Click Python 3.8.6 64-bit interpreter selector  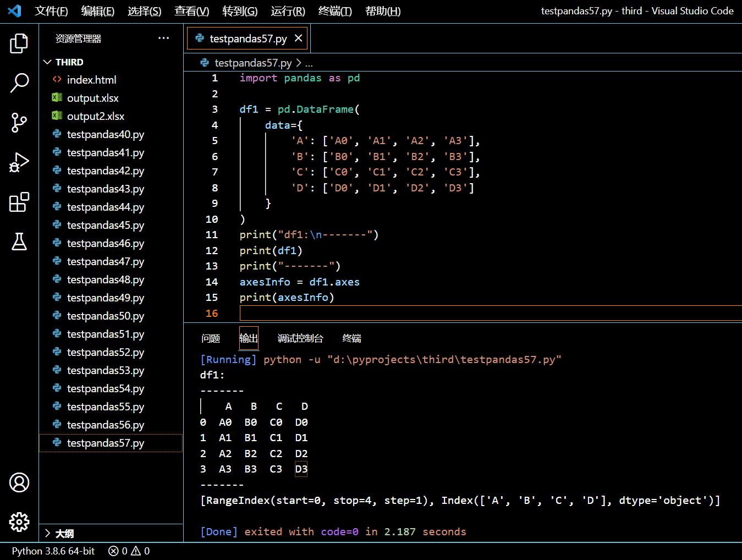(x=53, y=551)
